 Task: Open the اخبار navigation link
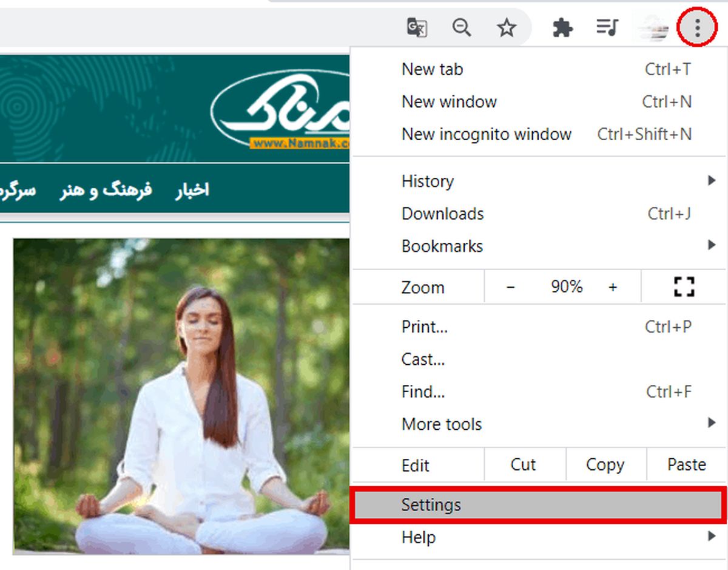[192, 190]
